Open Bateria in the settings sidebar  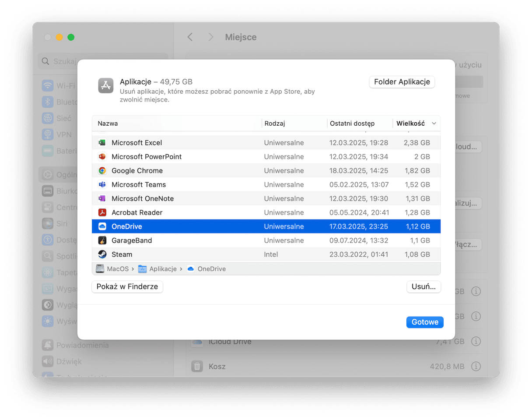(59, 151)
